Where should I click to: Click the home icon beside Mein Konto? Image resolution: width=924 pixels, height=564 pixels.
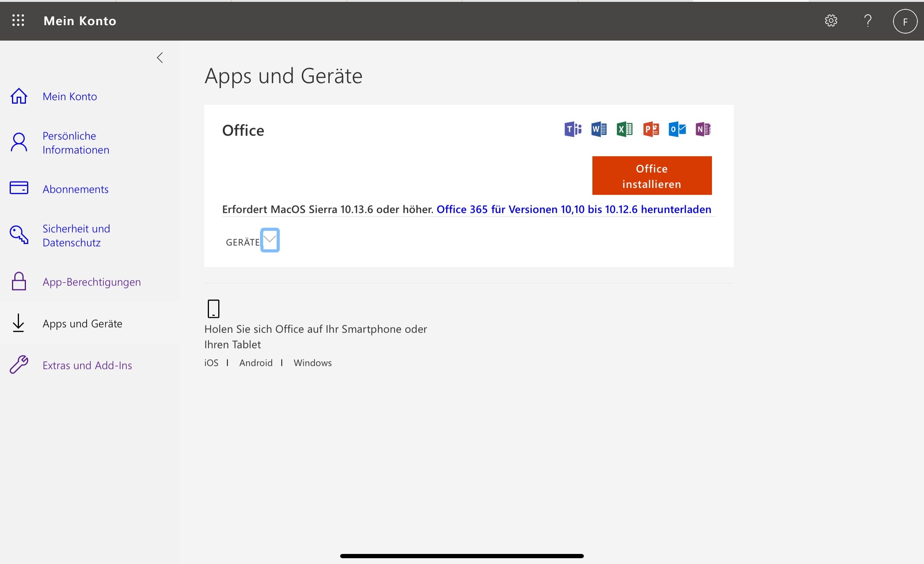click(19, 96)
